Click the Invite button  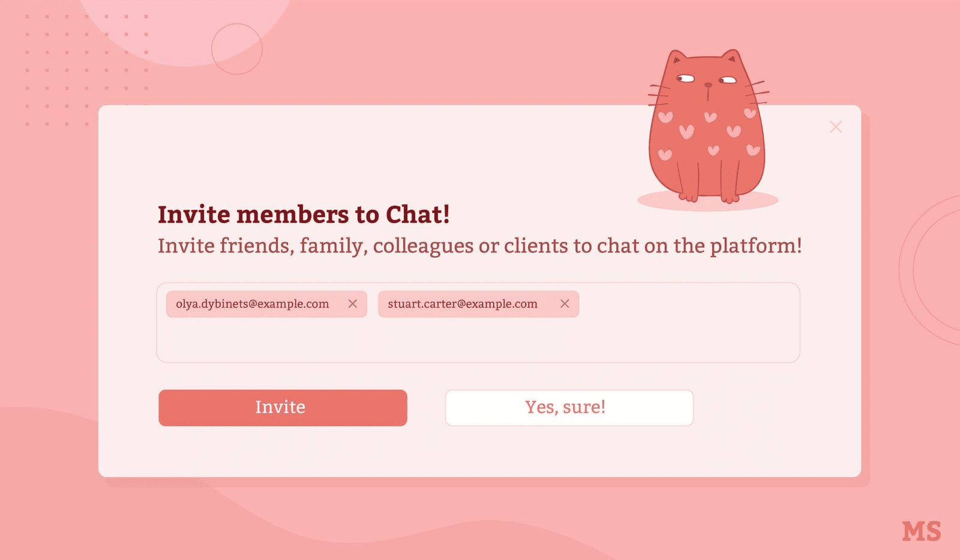point(283,408)
